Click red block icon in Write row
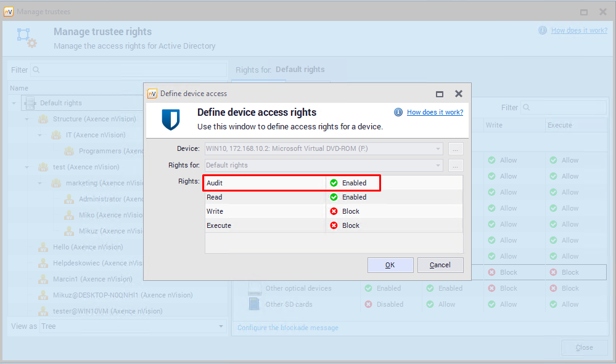 (334, 211)
